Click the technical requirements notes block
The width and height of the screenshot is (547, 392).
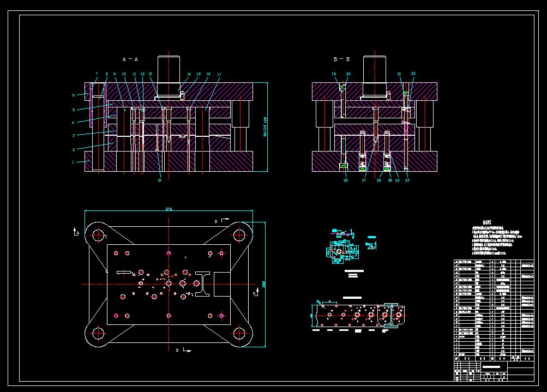click(497, 237)
